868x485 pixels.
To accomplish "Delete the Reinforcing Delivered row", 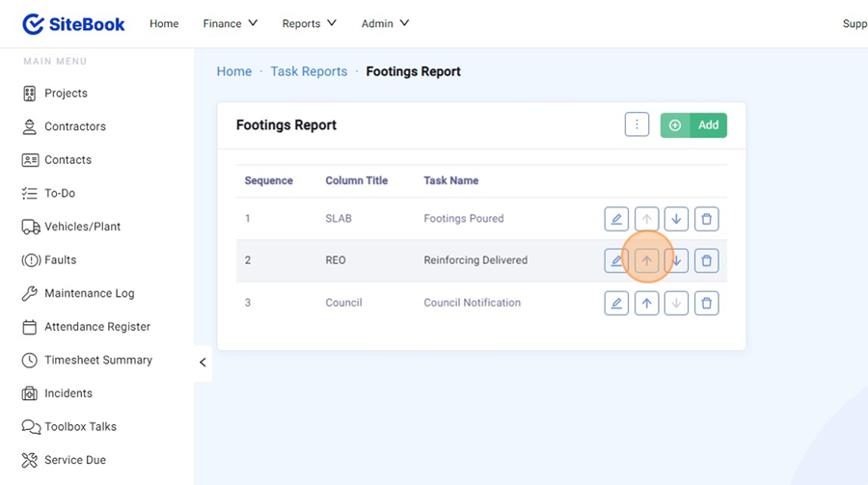I will pyautogui.click(x=706, y=260).
